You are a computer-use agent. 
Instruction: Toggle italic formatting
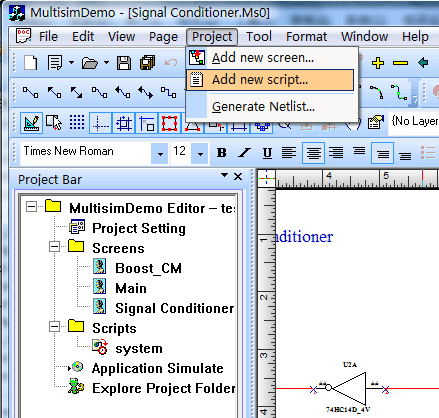point(244,153)
